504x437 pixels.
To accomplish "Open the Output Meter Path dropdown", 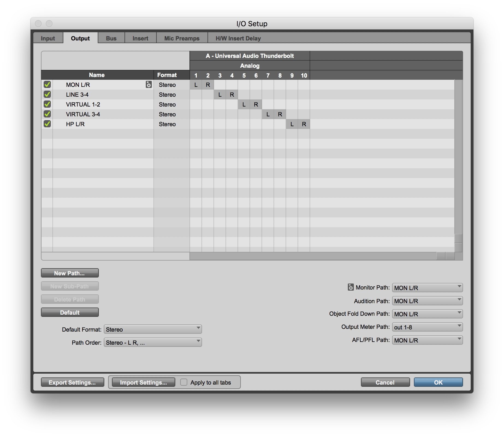I will [427, 327].
